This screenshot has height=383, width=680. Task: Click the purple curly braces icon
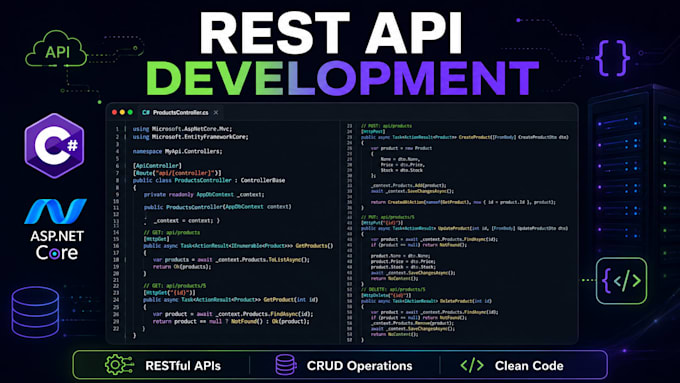[x=612, y=58]
